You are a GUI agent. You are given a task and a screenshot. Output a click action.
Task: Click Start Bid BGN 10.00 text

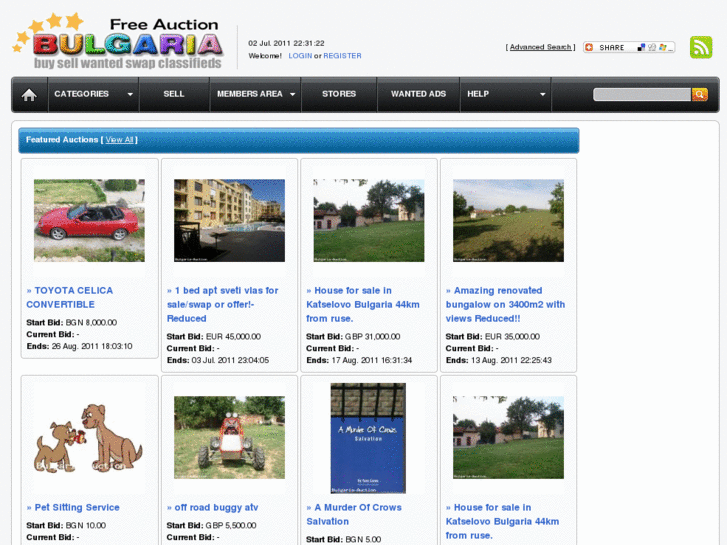[66, 526]
